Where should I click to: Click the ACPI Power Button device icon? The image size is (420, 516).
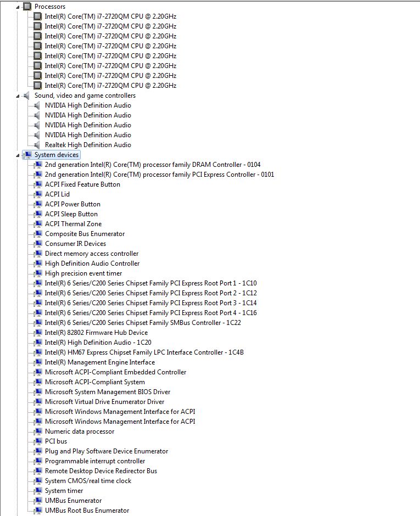pyautogui.click(x=38, y=204)
